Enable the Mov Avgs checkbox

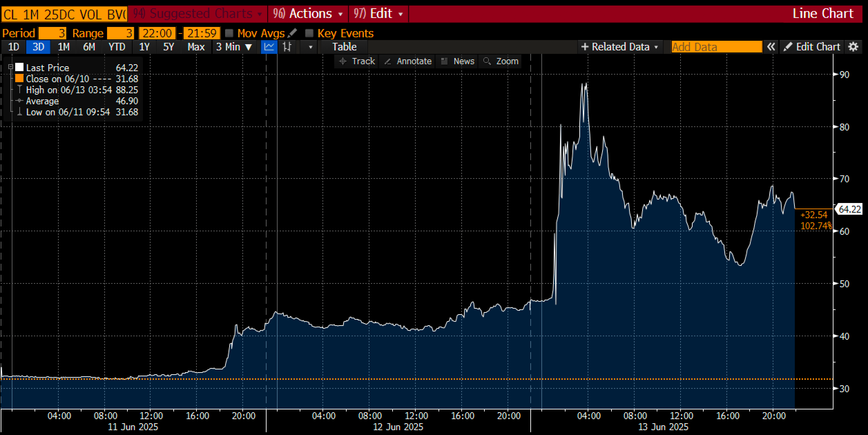point(229,33)
